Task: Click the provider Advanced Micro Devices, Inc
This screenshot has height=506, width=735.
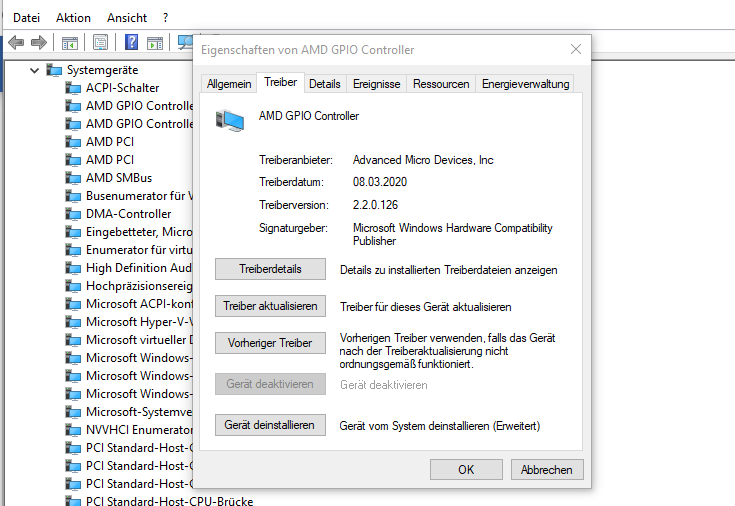Action: click(423, 160)
